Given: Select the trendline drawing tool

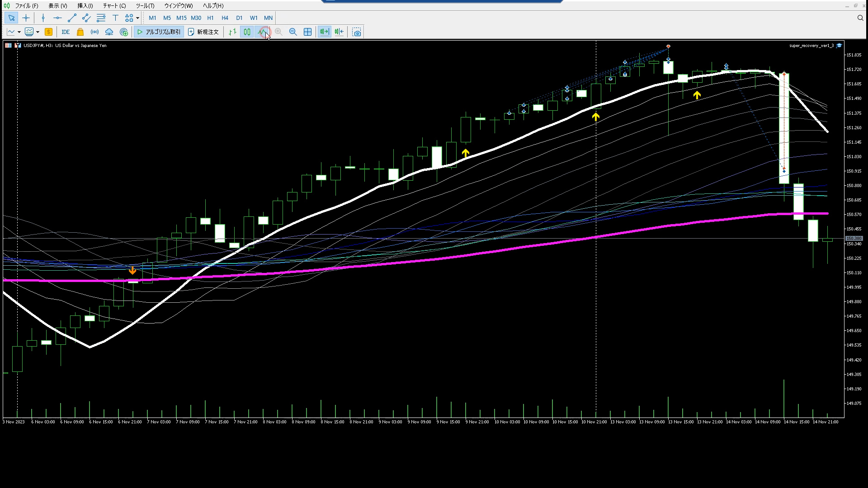Looking at the screenshot, I should [72, 18].
